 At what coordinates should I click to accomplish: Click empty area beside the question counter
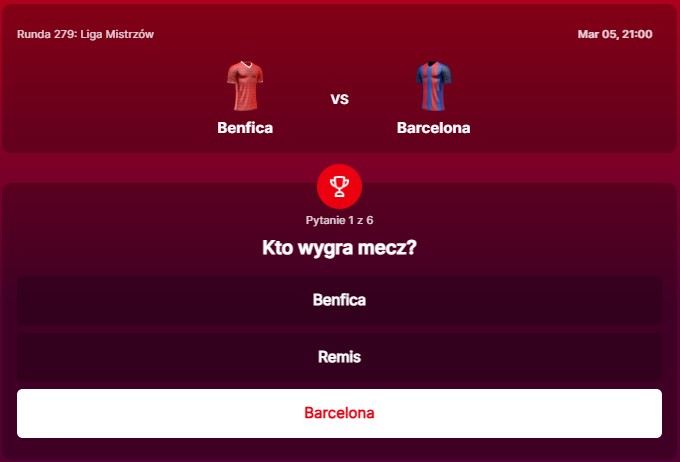point(520,219)
